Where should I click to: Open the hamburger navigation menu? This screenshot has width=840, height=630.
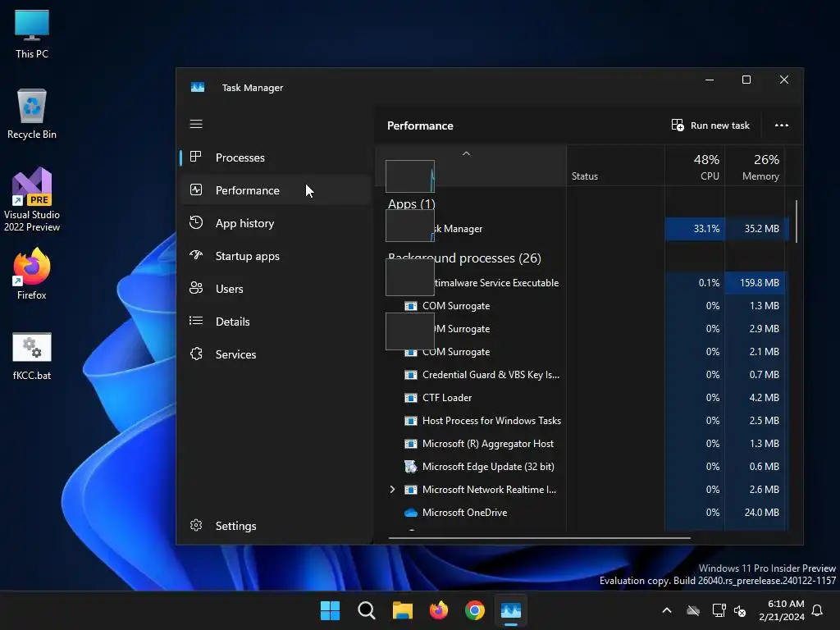pyautogui.click(x=196, y=125)
